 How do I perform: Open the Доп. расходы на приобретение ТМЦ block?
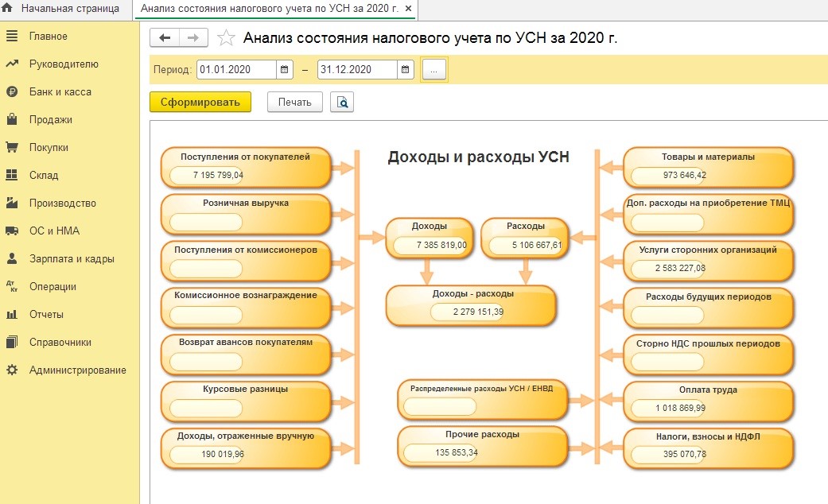pyautogui.click(x=708, y=214)
